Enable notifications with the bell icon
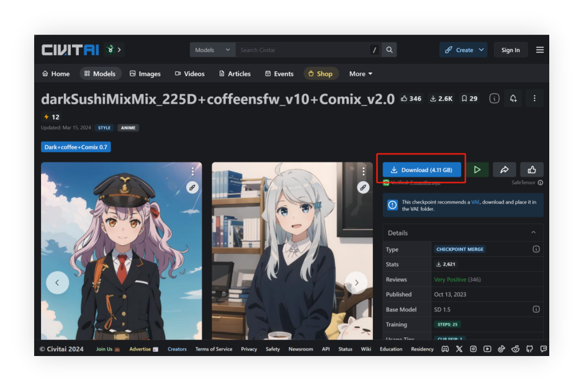This screenshot has width=584, height=392. click(513, 98)
